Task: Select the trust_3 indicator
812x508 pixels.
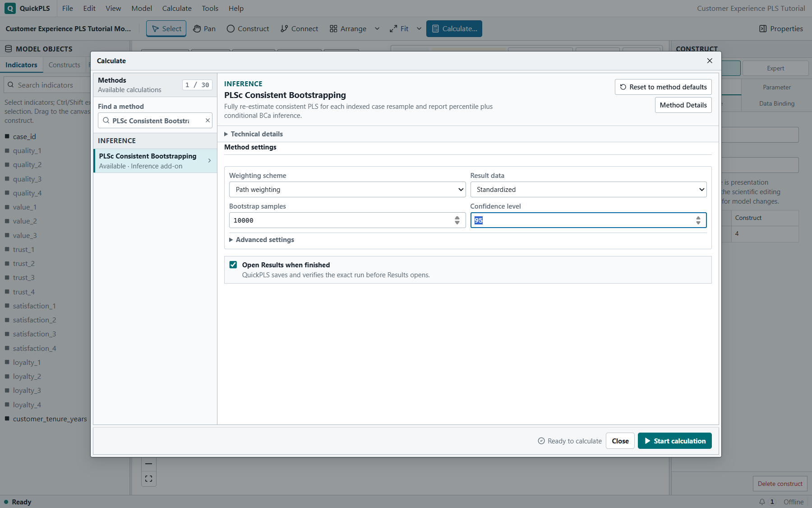Action: (23, 278)
